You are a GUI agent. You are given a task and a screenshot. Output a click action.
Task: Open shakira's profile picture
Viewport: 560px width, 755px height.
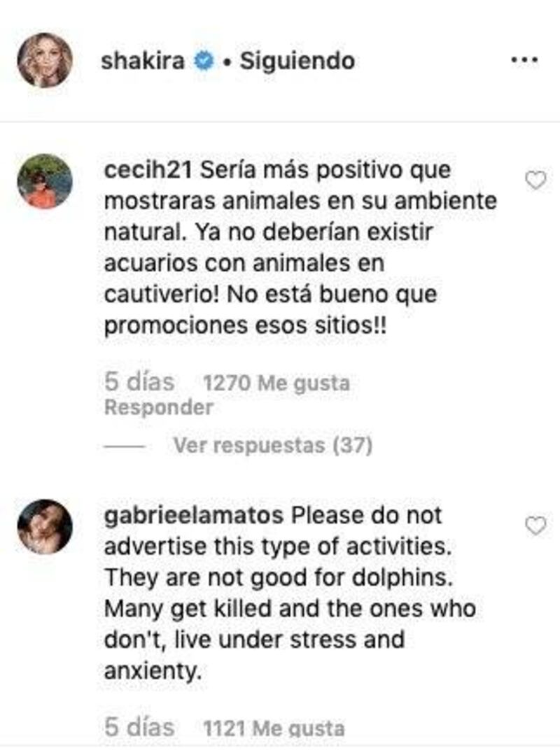pos(45,60)
